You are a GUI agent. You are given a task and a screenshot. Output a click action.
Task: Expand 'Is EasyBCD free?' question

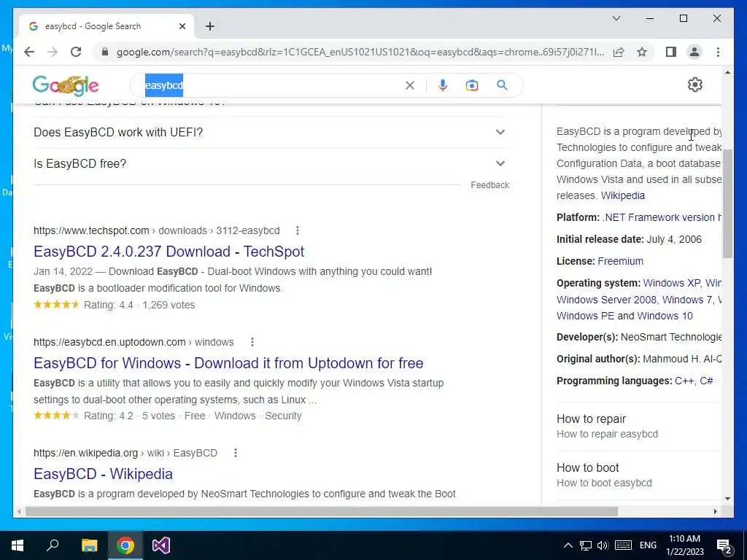point(271,164)
